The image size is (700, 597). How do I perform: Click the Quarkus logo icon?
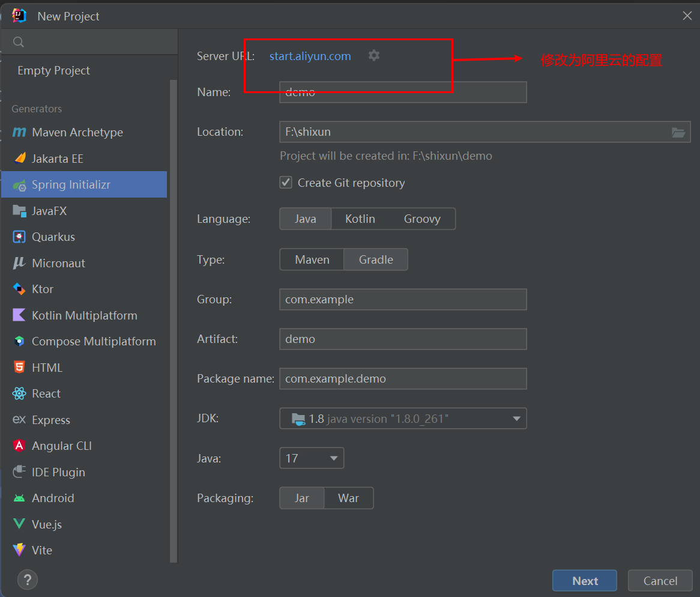coord(19,237)
